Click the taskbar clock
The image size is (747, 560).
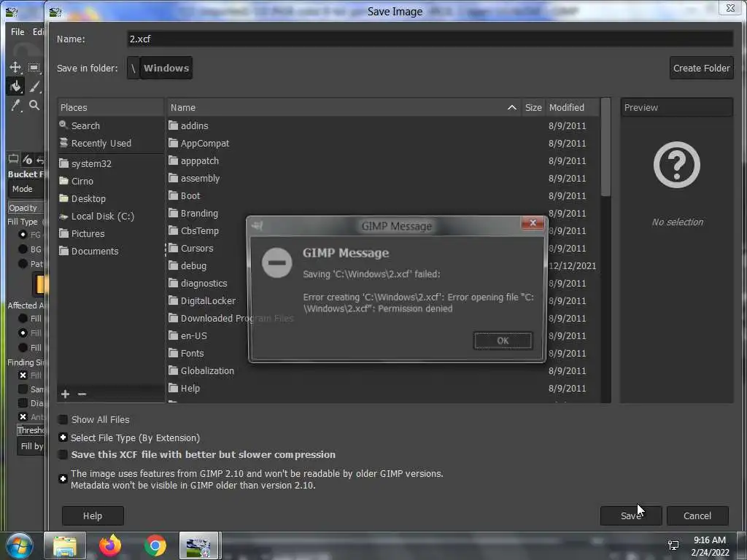coord(709,546)
